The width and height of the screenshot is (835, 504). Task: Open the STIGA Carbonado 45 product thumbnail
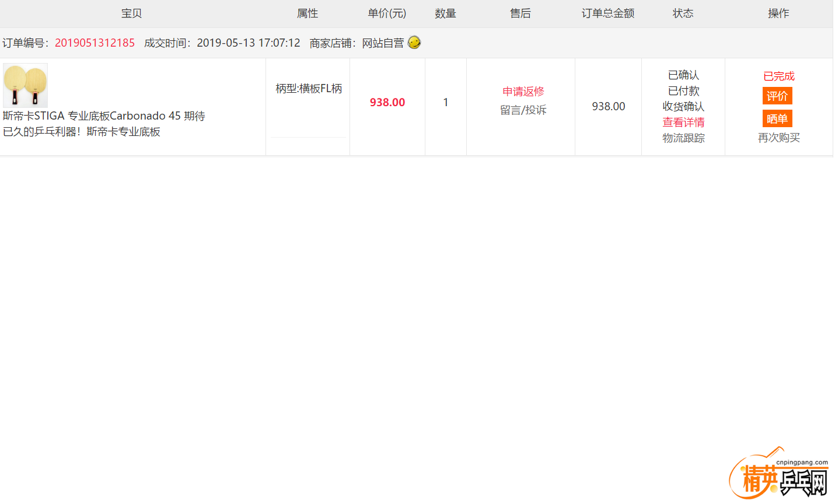point(25,85)
